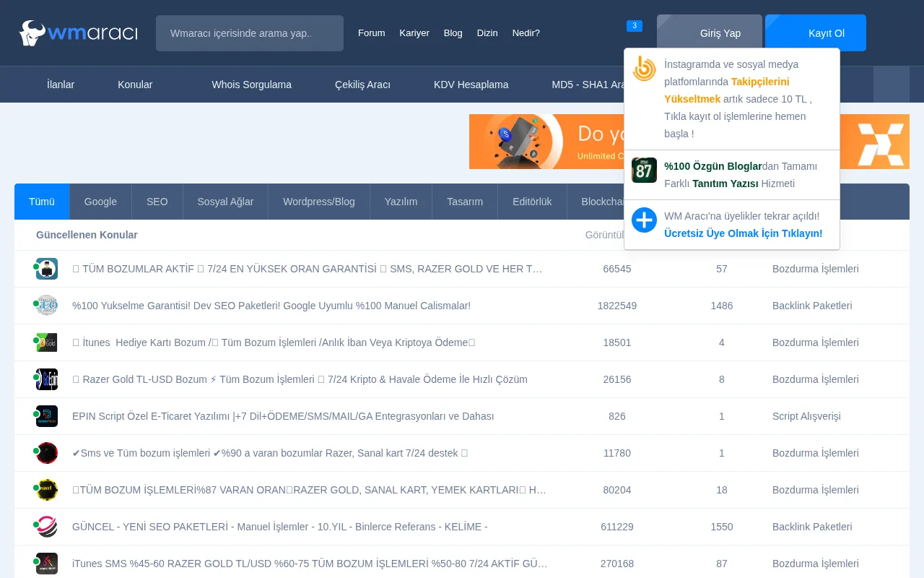
Task: Click the blue plus membership icon
Action: (644, 220)
